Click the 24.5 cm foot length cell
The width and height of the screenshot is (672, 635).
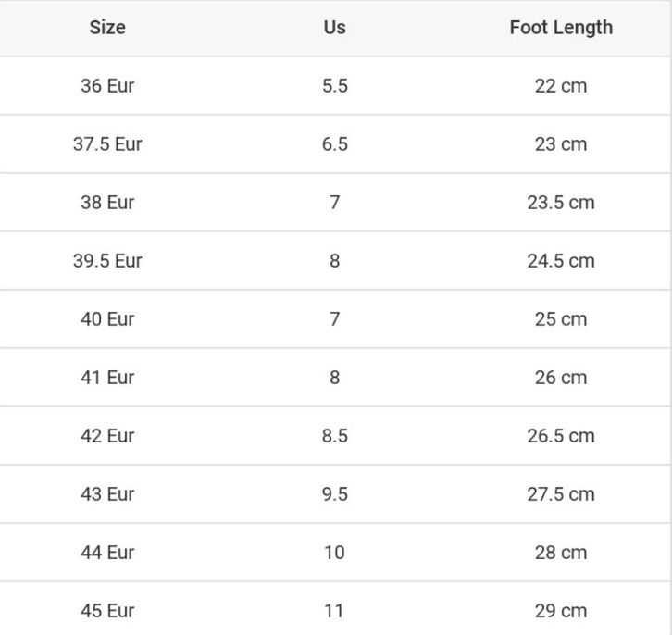pyautogui.click(x=561, y=261)
